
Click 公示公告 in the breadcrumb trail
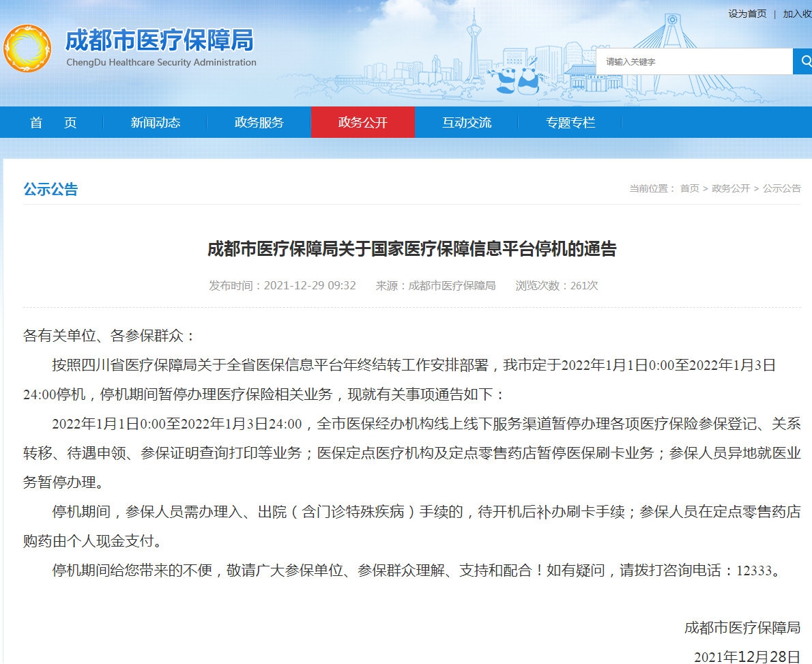781,188
